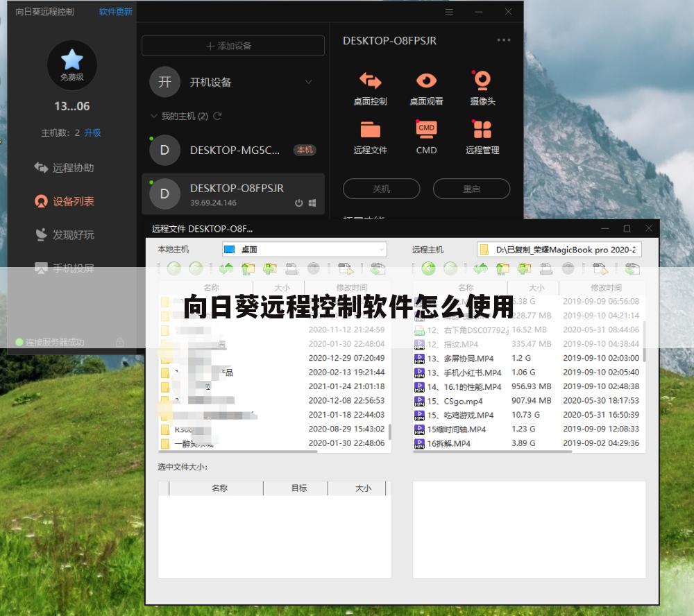Launch the remote CMD tool
Viewport: 694px width, 616px height.
coord(426,137)
